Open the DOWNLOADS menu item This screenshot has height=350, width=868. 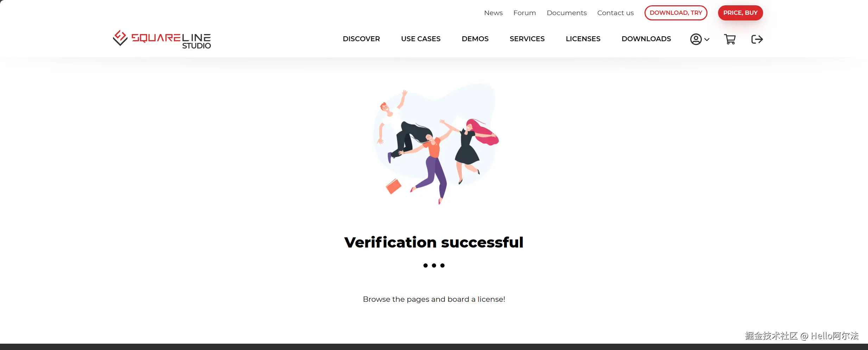coord(646,39)
